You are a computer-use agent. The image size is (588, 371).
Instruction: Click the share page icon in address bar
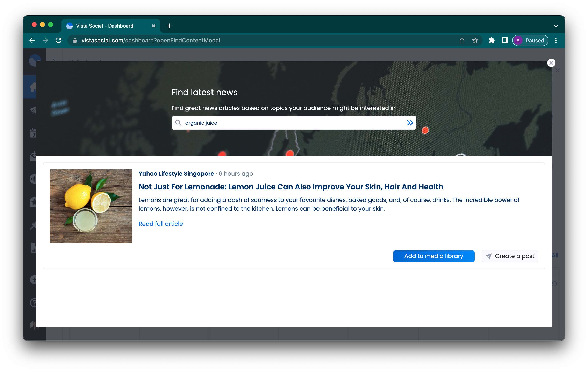462,40
